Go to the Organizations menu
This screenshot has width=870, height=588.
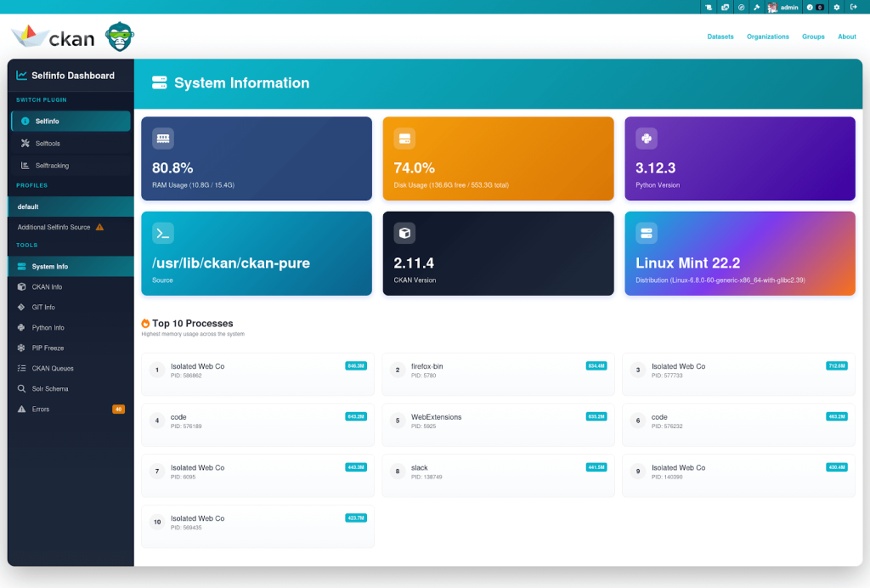768,37
